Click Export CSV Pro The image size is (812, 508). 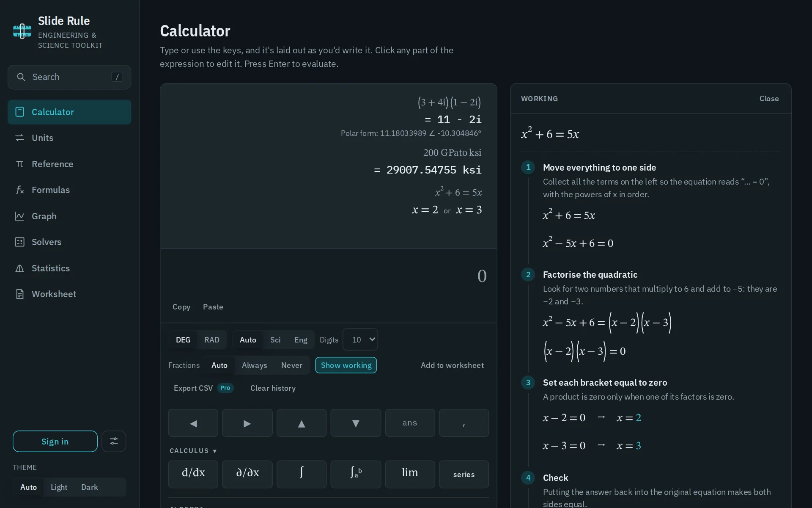pos(203,388)
